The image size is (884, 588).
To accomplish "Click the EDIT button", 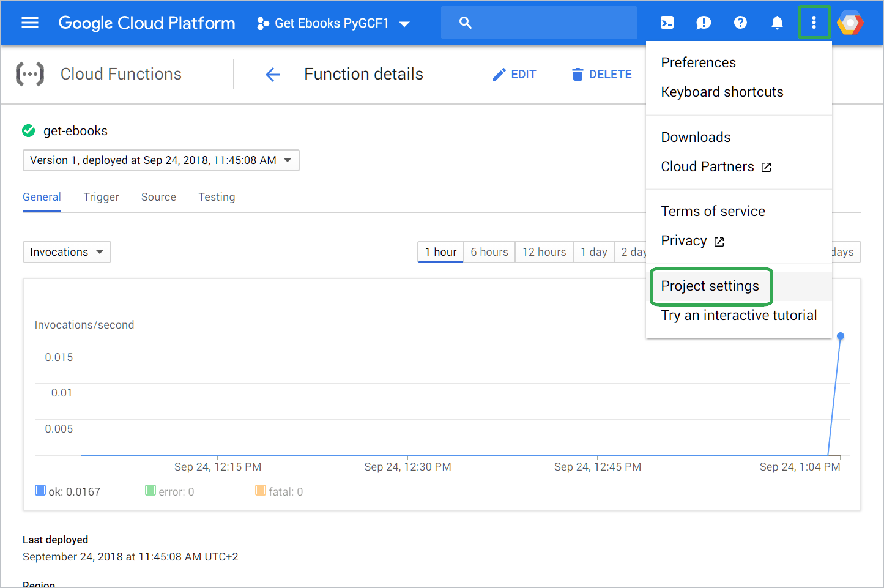I will [514, 75].
